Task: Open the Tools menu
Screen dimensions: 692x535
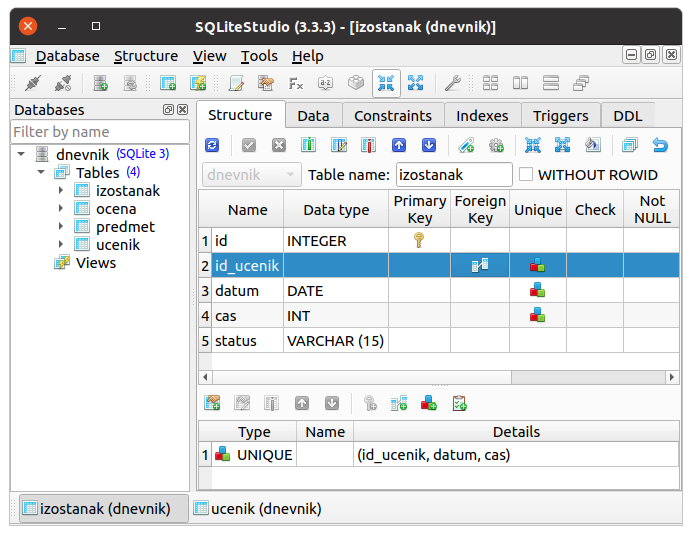Action: click(x=259, y=56)
